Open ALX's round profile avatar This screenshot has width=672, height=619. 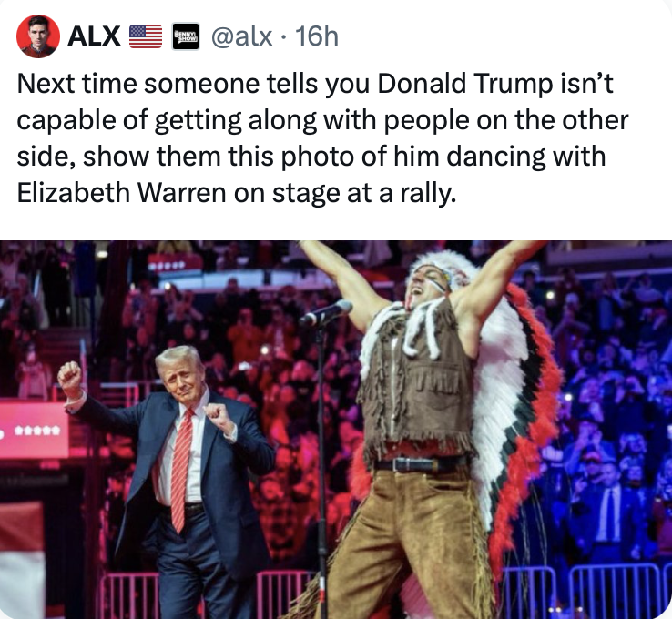coord(37,36)
